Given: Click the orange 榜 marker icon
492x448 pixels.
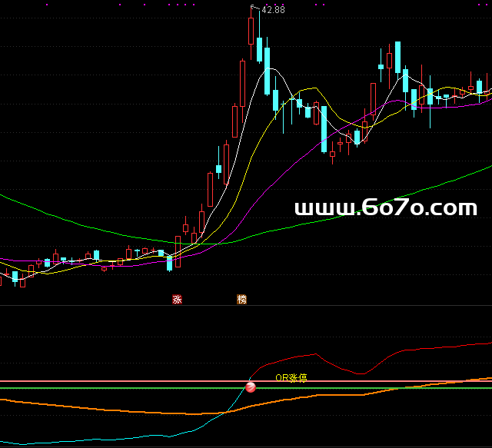Looking at the screenshot, I should pyautogui.click(x=242, y=300).
